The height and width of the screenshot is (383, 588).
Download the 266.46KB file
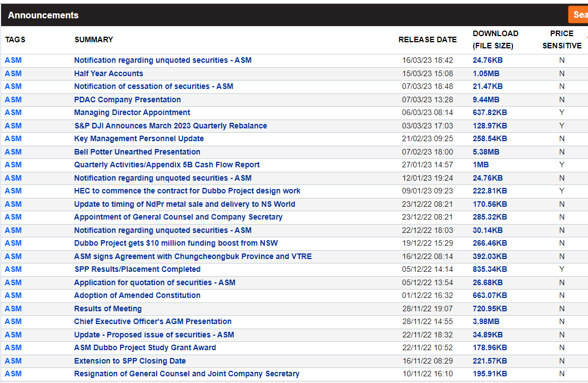tap(490, 243)
